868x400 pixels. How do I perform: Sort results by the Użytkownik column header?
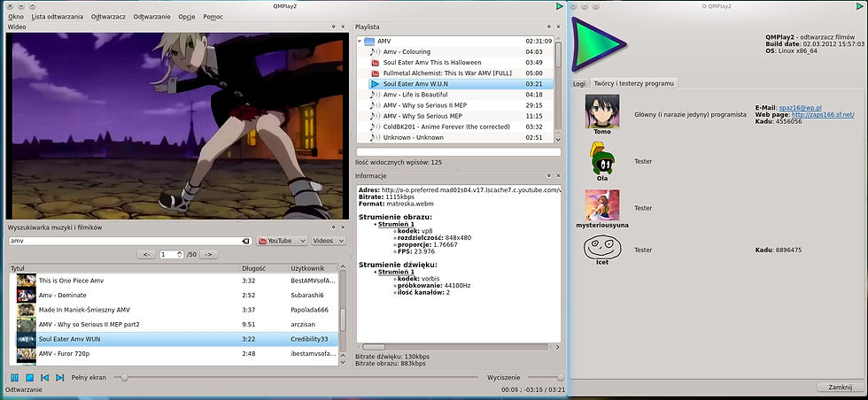click(314, 268)
